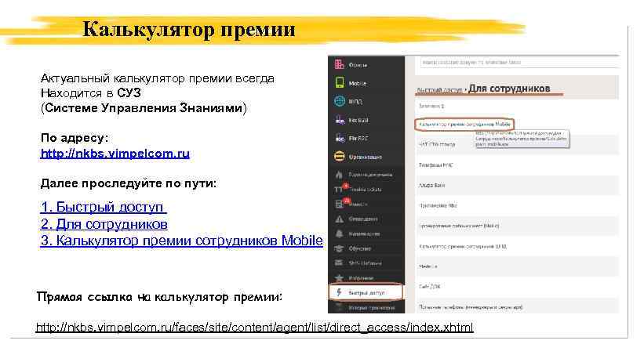Open the green Mobile phone icon
Viewport: 644px width, 362px height.
(339, 83)
